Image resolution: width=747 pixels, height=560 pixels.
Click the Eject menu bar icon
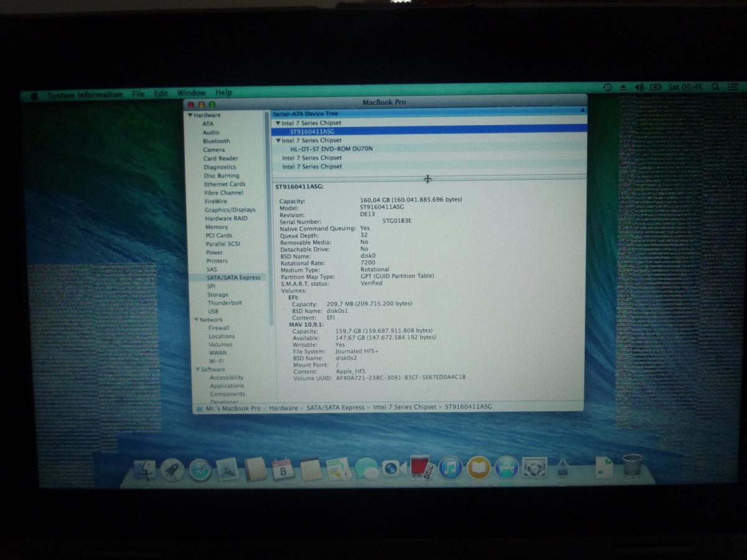(623, 87)
